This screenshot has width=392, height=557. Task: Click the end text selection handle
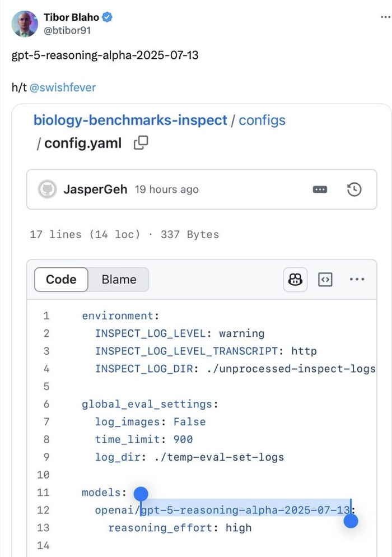pos(351,521)
